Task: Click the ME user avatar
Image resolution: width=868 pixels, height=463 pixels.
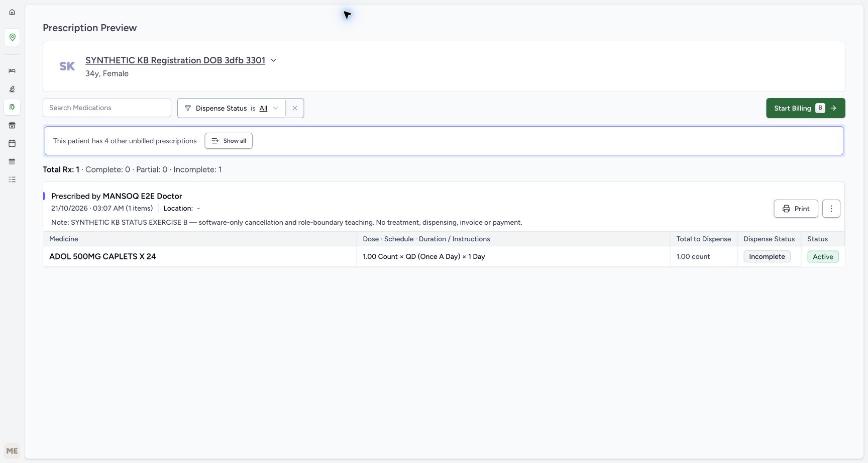Action: (x=12, y=451)
